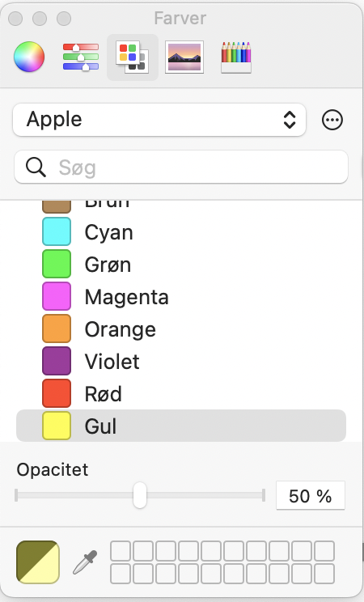Switch to the color wheel picker
Screen dimensions: 364x602
tap(29, 57)
